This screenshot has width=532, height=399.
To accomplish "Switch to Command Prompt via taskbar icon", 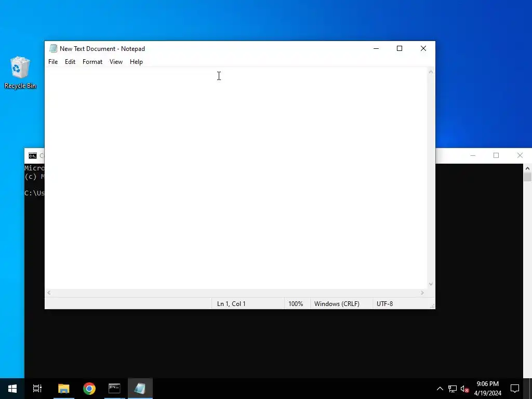I will click(x=114, y=389).
